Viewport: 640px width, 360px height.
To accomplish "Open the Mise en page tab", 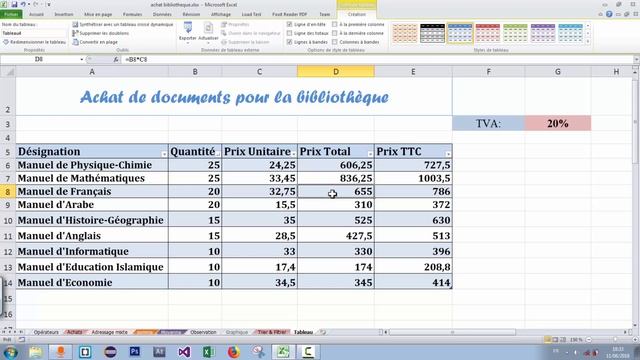I will [98, 14].
